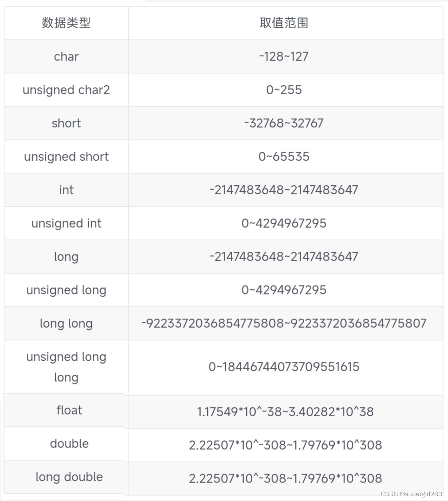Select the 'short' type cell

66,123
